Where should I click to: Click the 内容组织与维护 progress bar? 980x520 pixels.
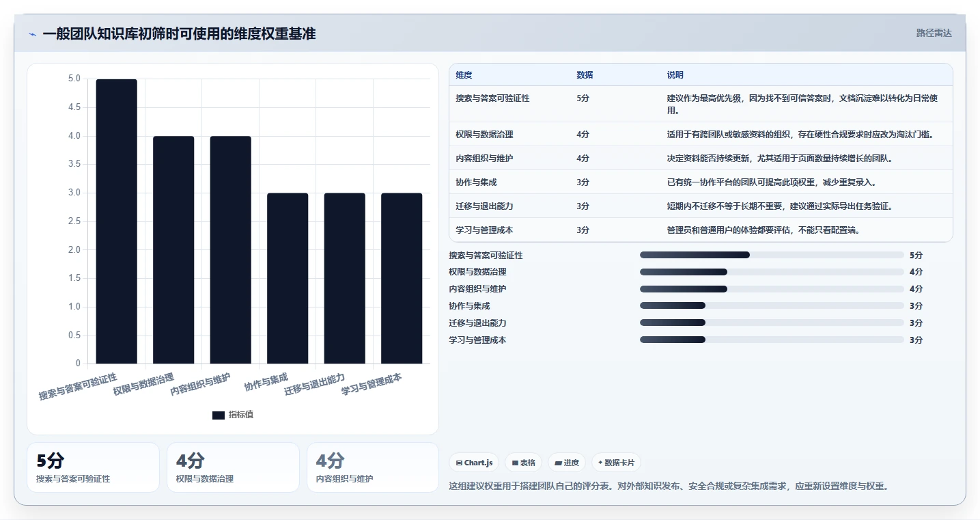[x=772, y=289]
